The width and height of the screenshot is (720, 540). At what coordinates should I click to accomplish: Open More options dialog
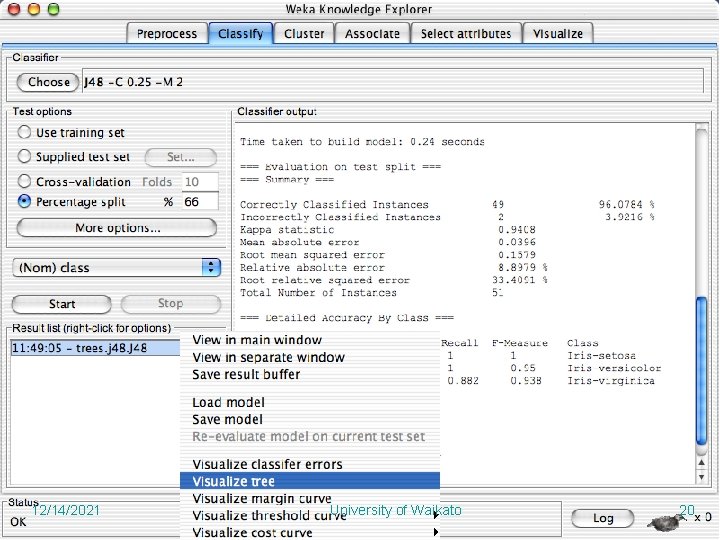click(x=117, y=228)
